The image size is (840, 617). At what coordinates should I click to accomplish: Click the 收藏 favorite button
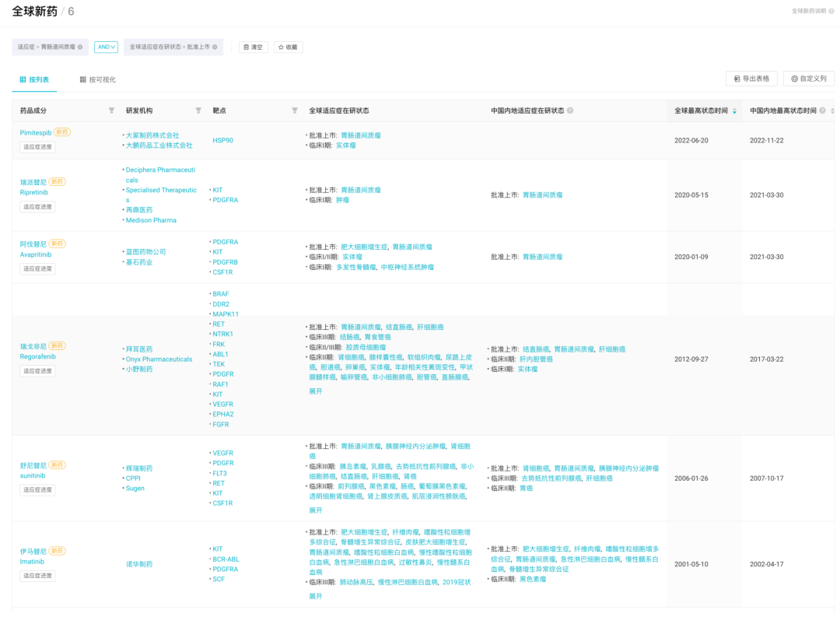(288, 47)
